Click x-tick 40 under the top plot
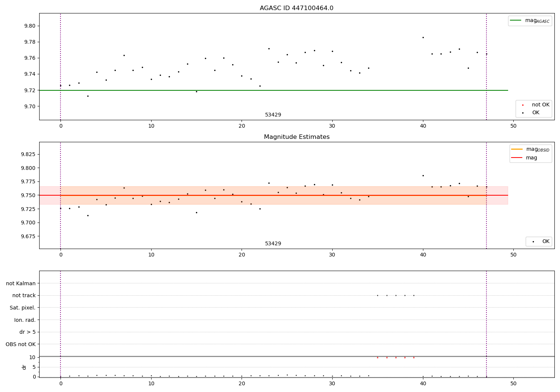The width and height of the screenshot is (560, 392). click(x=423, y=126)
